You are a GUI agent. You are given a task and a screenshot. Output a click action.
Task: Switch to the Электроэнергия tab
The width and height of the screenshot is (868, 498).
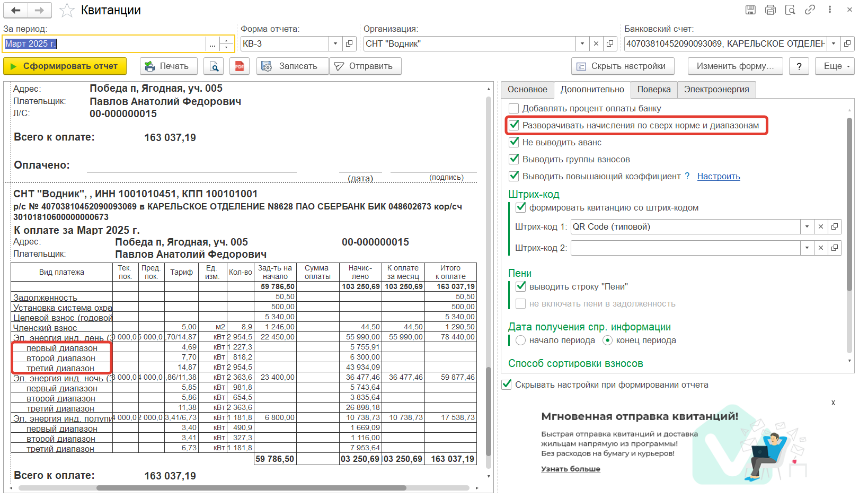tap(716, 90)
